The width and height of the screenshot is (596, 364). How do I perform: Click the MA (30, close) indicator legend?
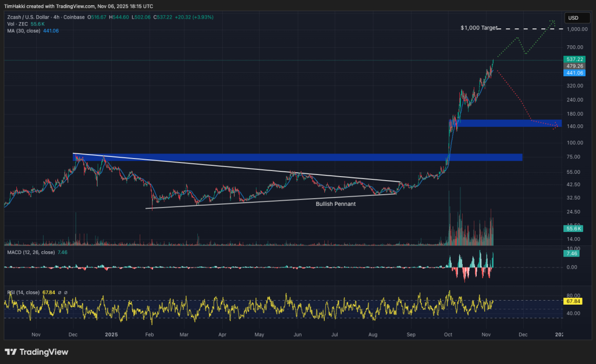(x=23, y=30)
